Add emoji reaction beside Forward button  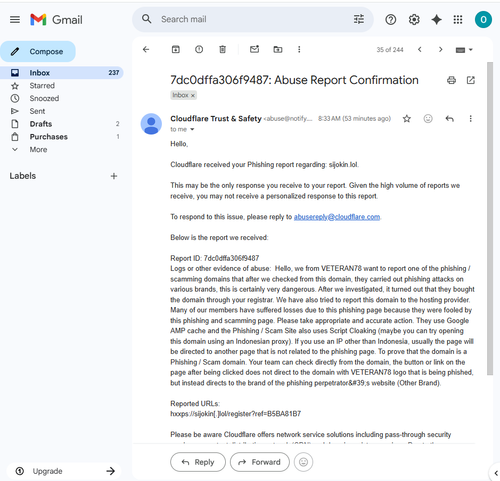point(303,462)
